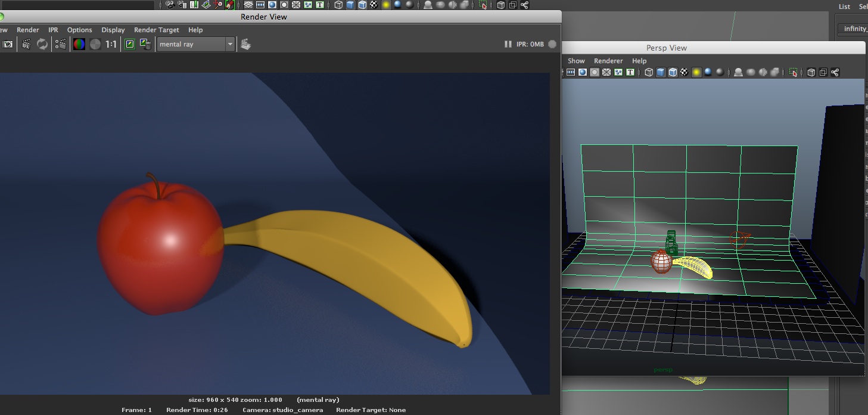Click the Keep Image snapshot camera icon
The height and width of the screenshot is (415, 868).
[8, 44]
